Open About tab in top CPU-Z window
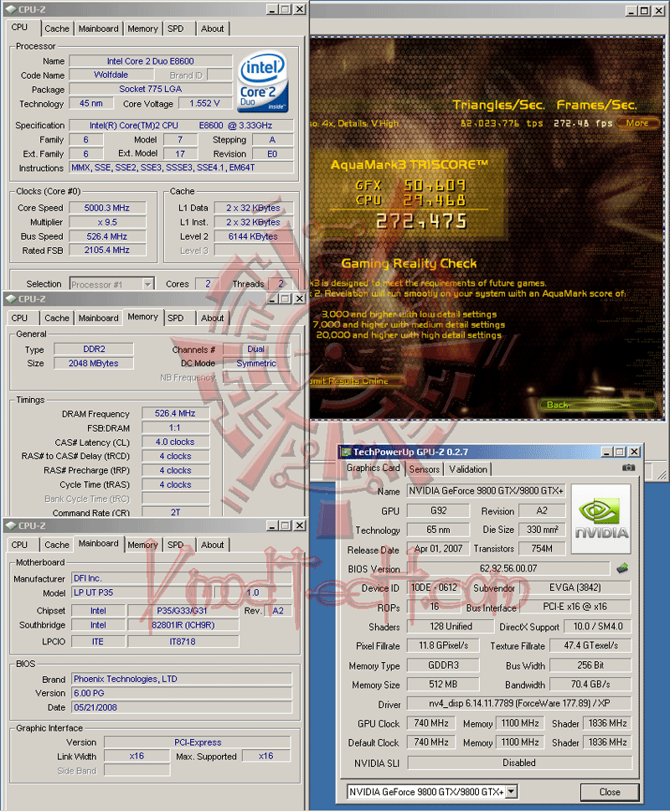Screen dimensions: 670x812 (x=212, y=28)
